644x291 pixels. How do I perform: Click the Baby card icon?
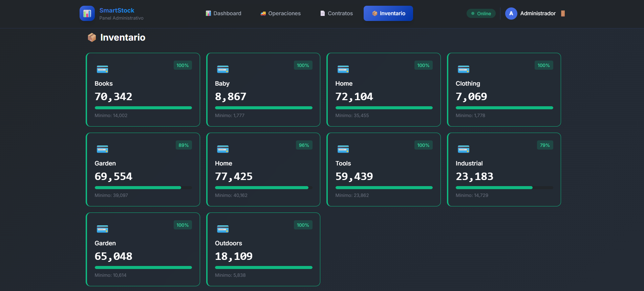(223, 69)
